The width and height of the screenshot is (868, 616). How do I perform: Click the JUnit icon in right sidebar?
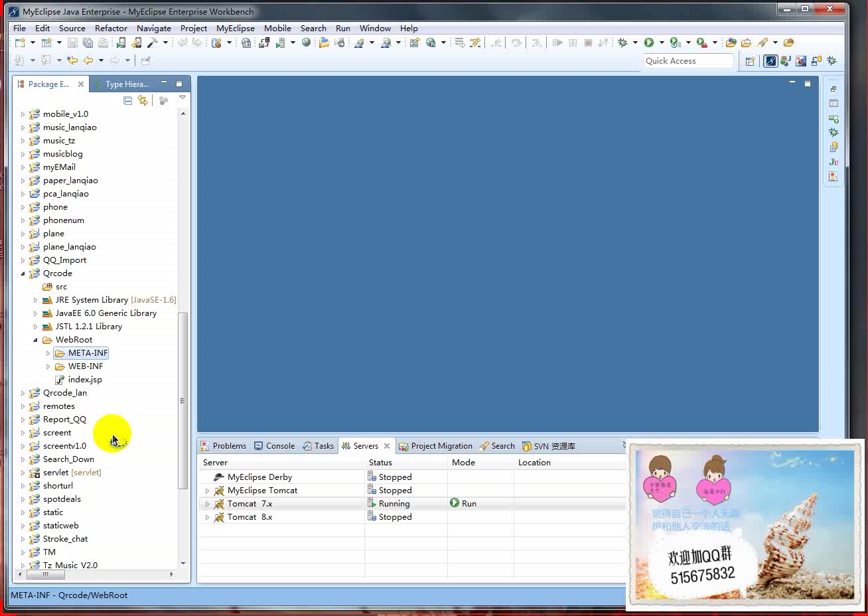pos(833,162)
